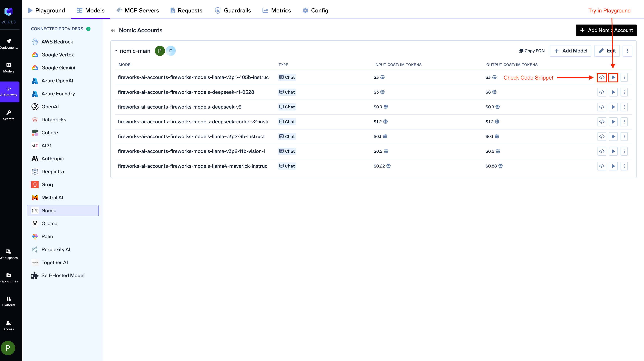The width and height of the screenshot is (644, 361).
Task: Open the Secrets section
Action: [x=9, y=116]
